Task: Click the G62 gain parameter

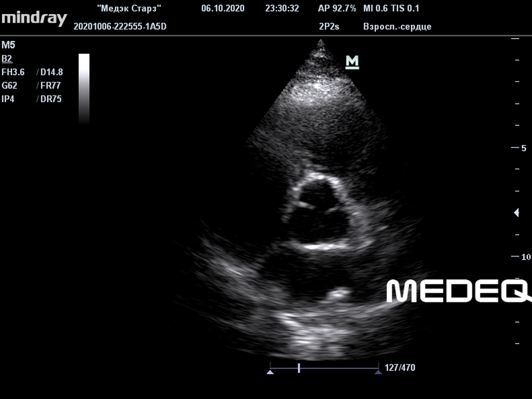Action: [10, 86]
